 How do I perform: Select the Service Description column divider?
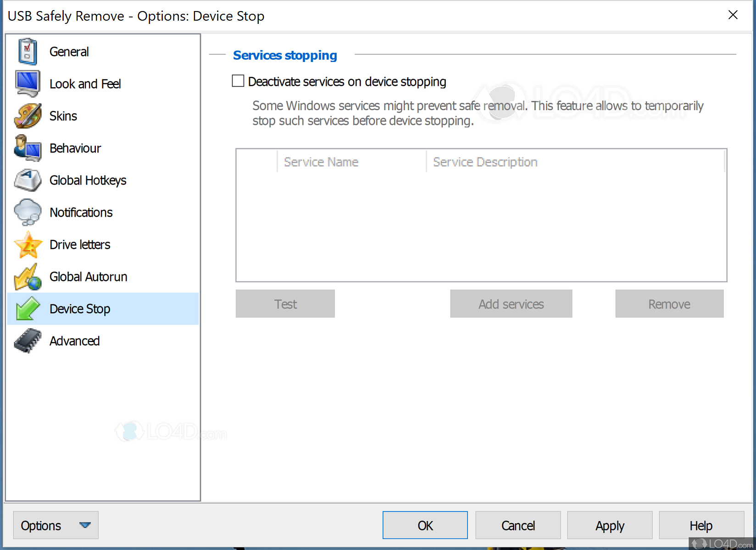coord(426,162)
